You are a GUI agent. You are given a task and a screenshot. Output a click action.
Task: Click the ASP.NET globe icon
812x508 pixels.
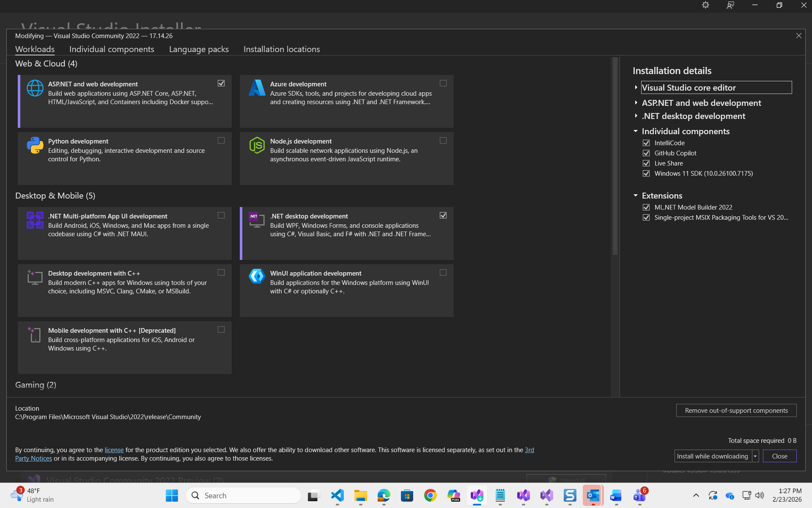(35, 88)
